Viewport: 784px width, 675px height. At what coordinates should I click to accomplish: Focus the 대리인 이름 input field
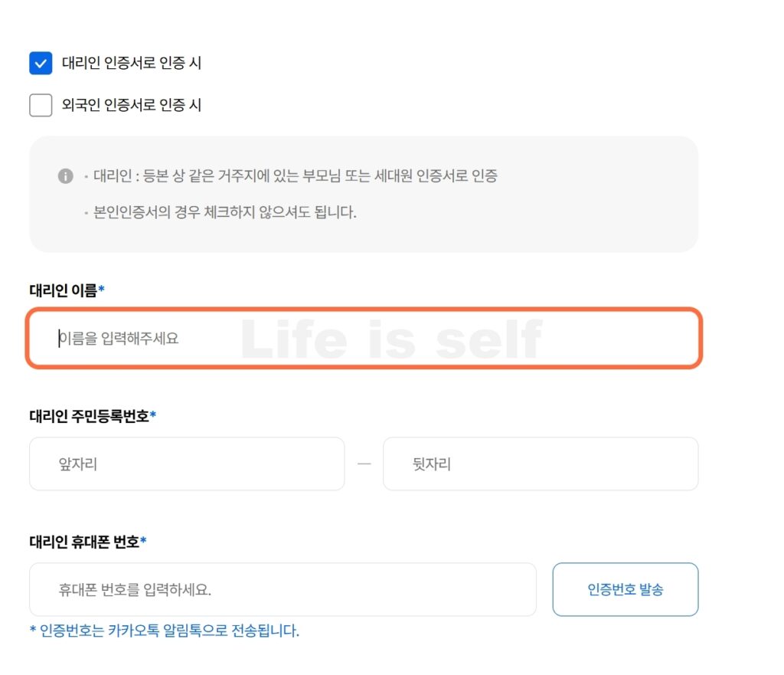(x=364, y=338)
